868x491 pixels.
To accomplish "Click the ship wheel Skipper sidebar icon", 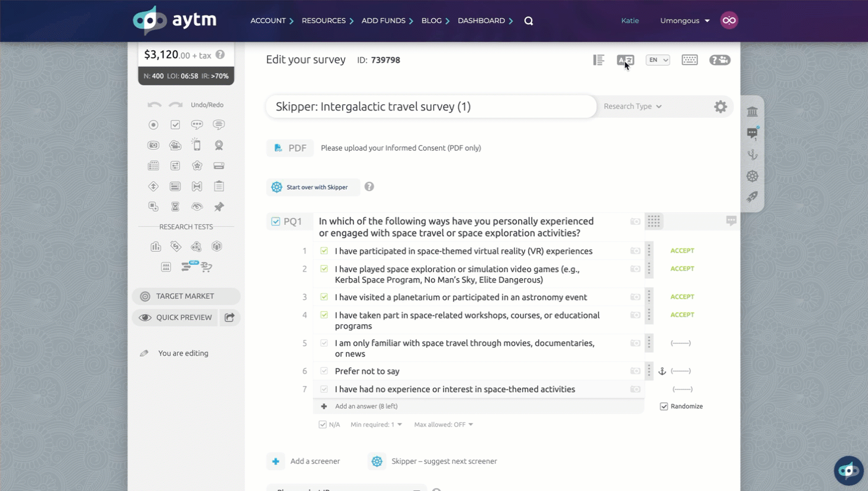I will [x=752, y=176].
